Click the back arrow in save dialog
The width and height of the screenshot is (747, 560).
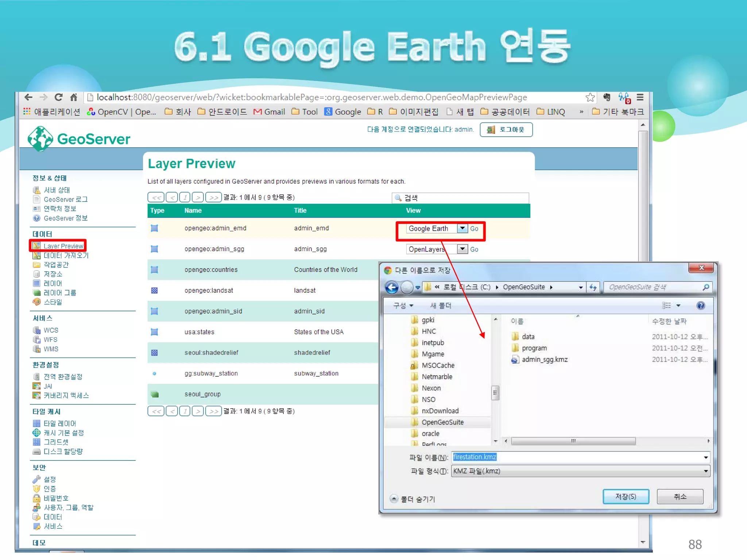(x=392, y=287)
